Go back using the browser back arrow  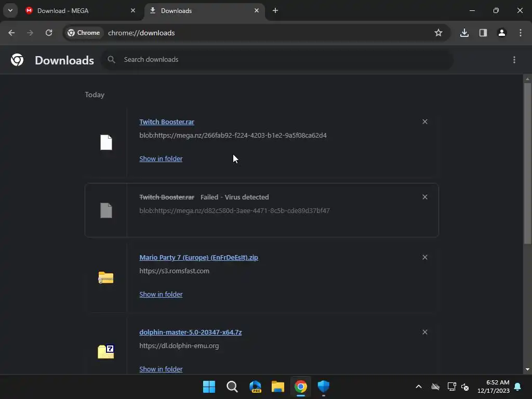pyautogui.click(x=11, y=33)
